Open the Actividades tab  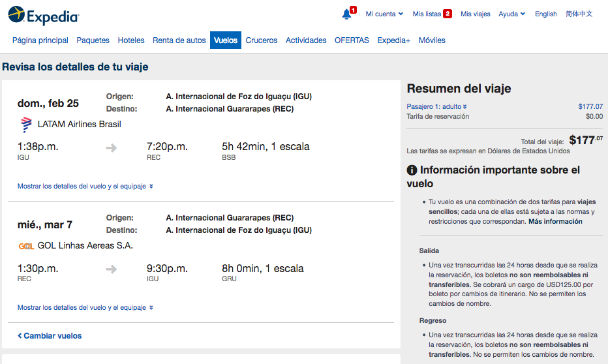coord(306,40)
